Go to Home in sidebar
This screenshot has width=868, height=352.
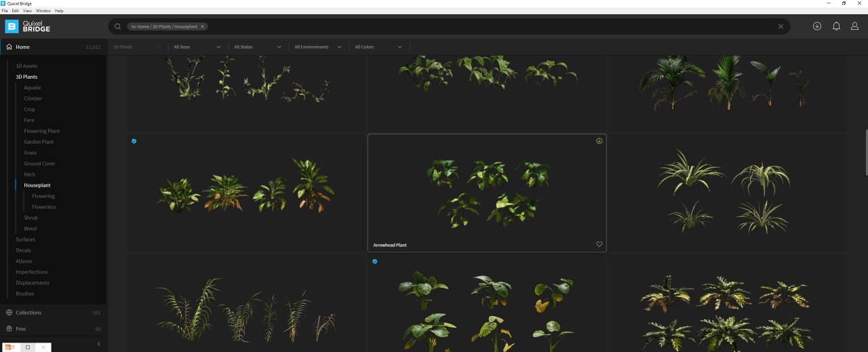tap(53, 47)
